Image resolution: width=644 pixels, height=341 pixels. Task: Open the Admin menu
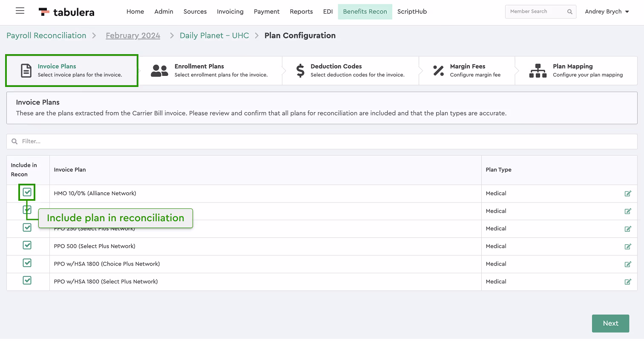coord(164,12)
